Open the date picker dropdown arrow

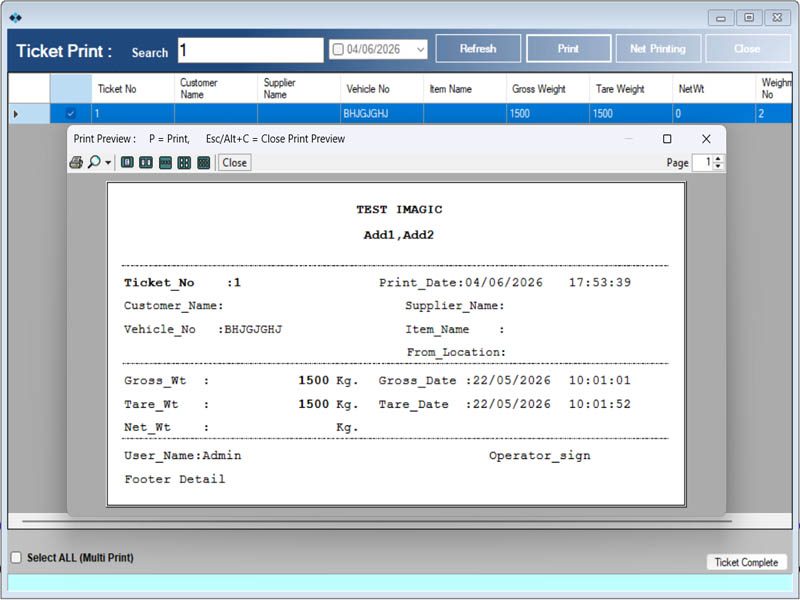(x=420, y=49)
